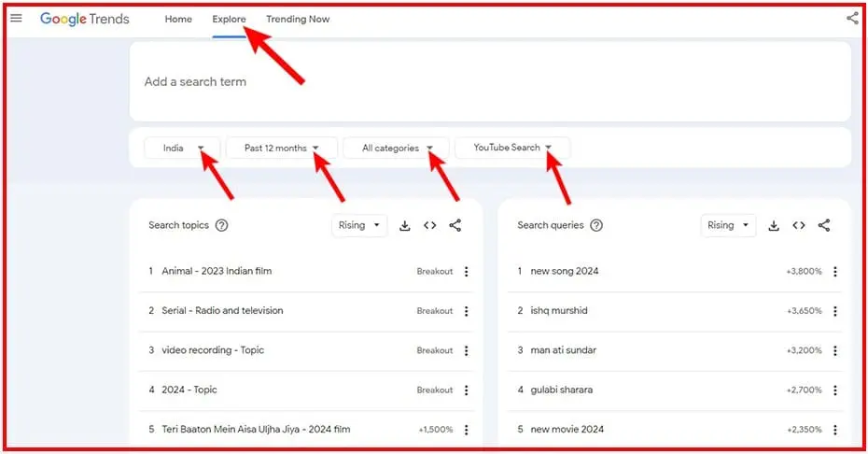Open query ishq murshid
This screenshot has height=454, width=868.
pyautogui.click(x=558, y=310)
